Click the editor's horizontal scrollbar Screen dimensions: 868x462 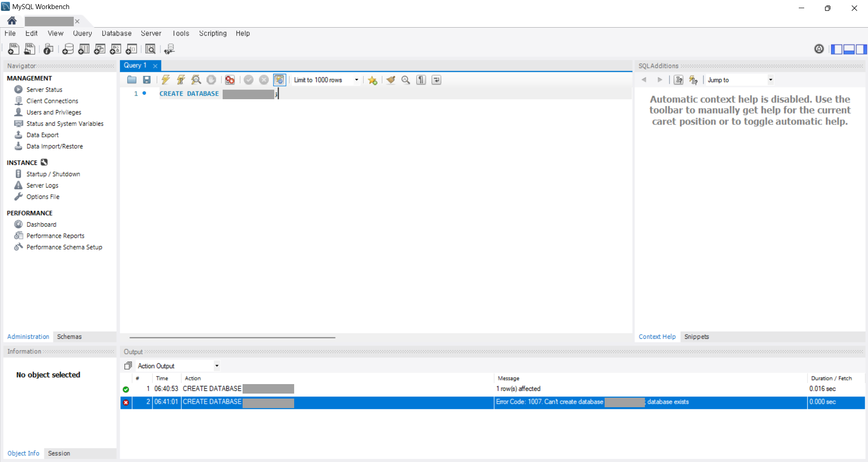(232, 337)
